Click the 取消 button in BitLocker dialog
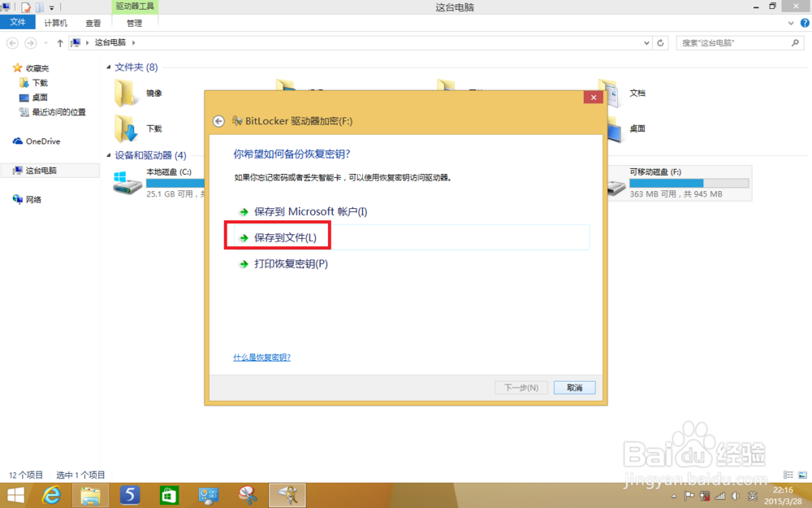This screenshot has width=812, height=508. point(574,388)
